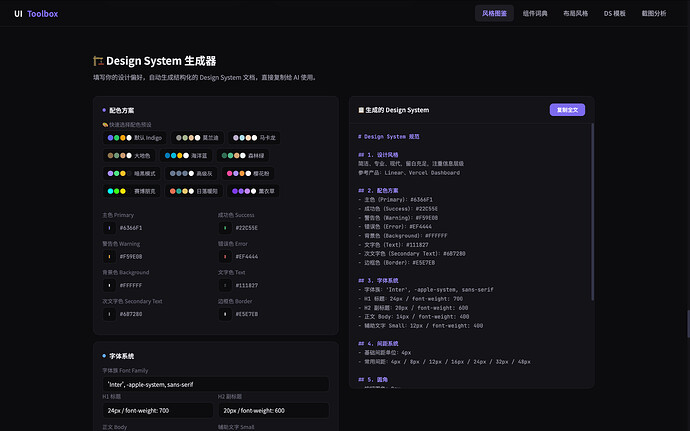Click the Background hex value #FFFFFF
690x431 pixels.
point(131,285)
